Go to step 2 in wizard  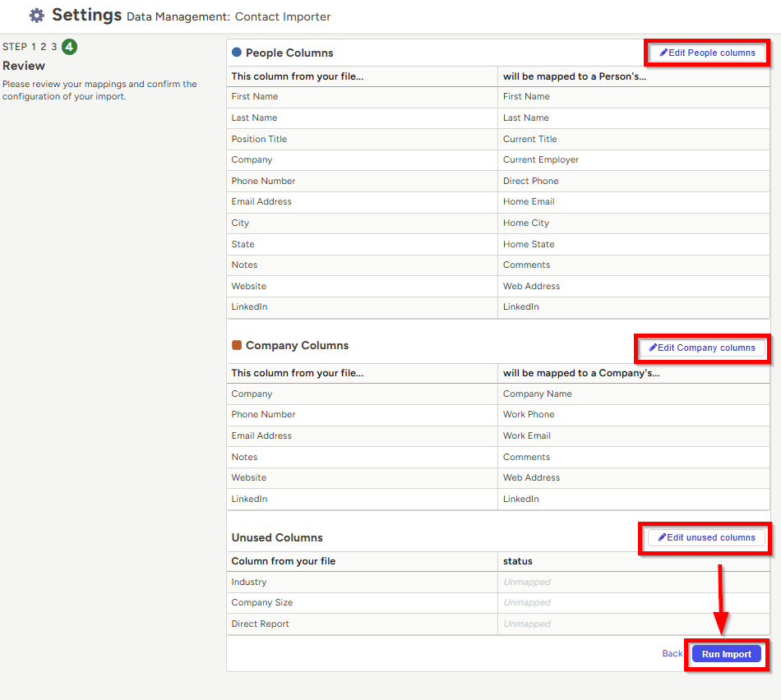(x=44, y=47)
